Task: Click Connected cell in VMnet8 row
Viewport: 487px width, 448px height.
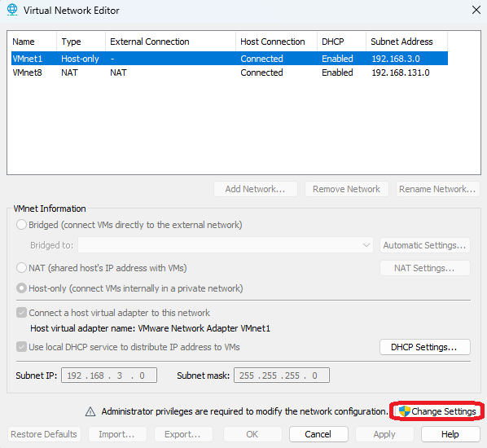Action: pyautogui.click(x=261, y=72)
